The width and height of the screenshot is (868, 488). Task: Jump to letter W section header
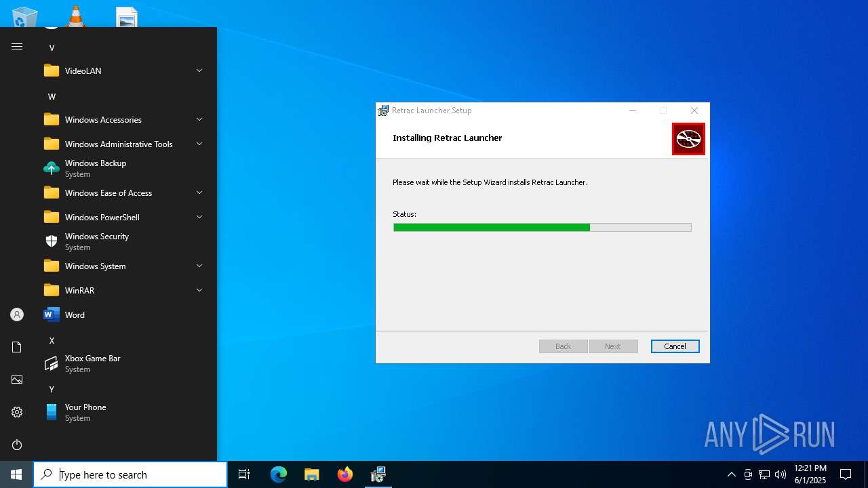[52, 96]
